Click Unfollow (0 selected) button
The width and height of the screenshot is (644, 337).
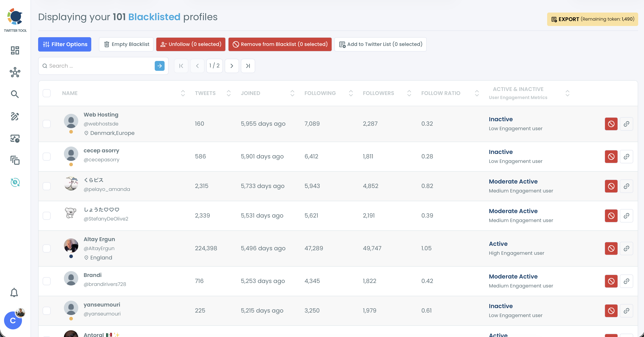(x=191, y=44)
